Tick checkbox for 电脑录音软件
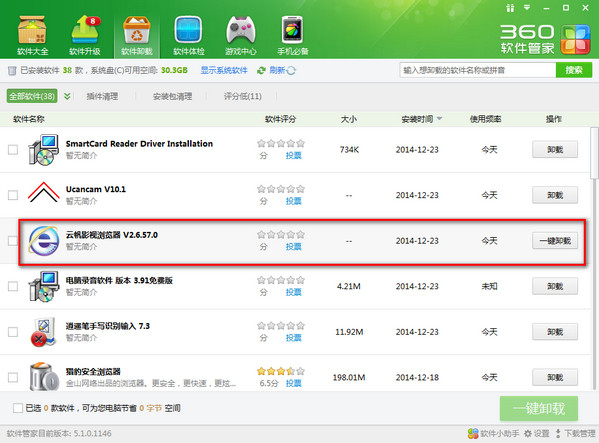This screenshot has width=599, height=443. click(x=13, y=286)
